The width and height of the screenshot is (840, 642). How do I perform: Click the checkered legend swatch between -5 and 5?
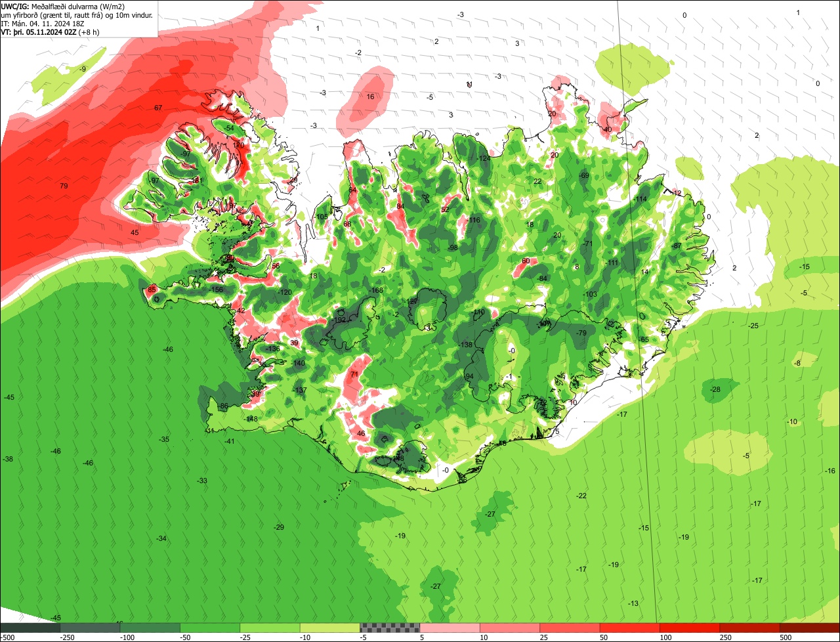click(390, 628)
